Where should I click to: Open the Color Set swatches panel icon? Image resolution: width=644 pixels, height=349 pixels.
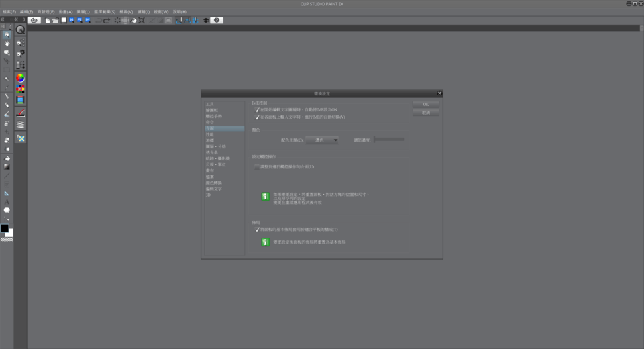pos(20,89)
